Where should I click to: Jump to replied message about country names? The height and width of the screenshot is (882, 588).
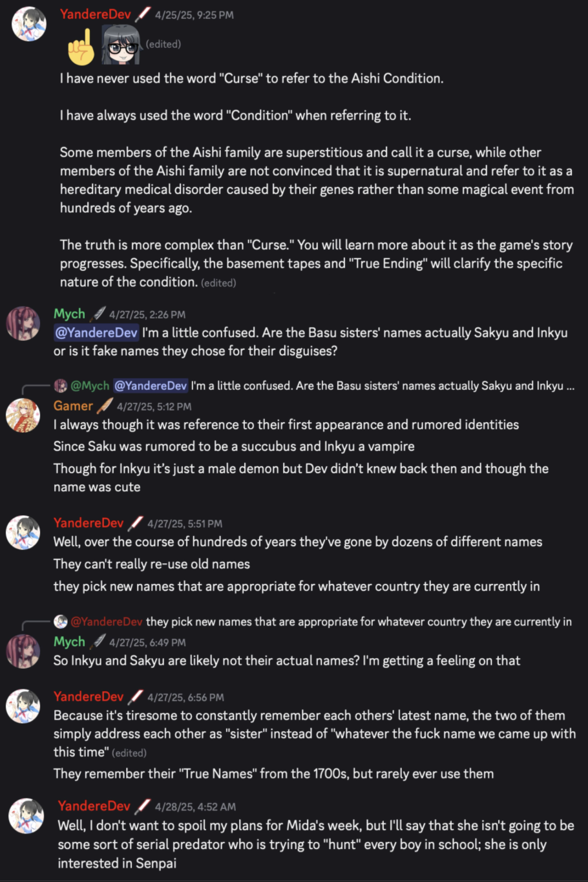359,621
